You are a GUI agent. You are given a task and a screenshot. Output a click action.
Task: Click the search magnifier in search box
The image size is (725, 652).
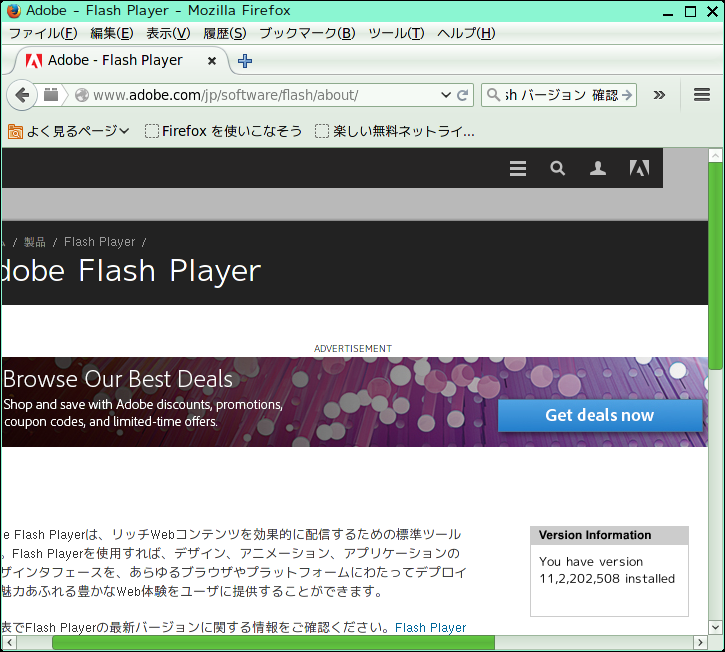493,95
